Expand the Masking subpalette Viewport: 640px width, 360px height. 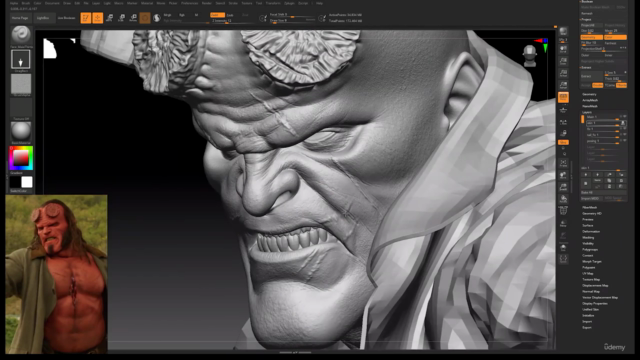[x=588, y=238]
